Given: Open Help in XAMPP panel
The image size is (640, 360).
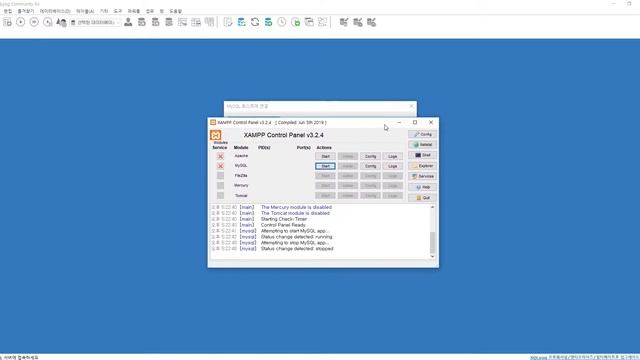Looking at the screenshot, I should 422,187.
